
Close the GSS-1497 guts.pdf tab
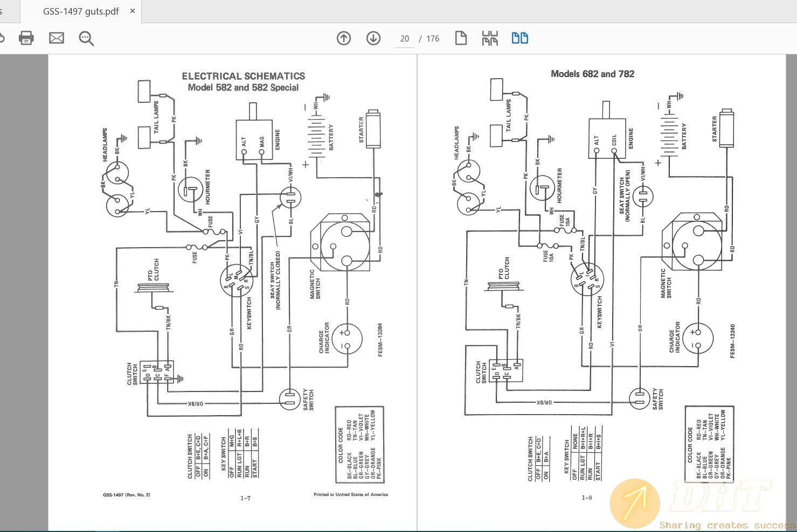(133, 11)
